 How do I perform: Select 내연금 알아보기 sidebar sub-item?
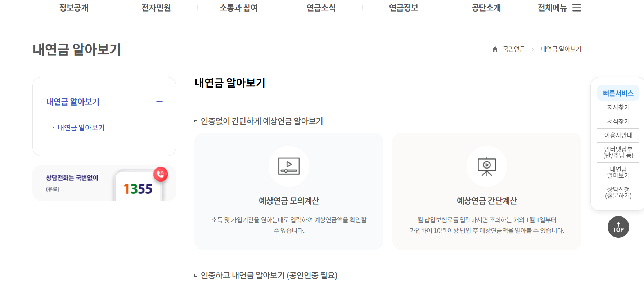(81, 128)
